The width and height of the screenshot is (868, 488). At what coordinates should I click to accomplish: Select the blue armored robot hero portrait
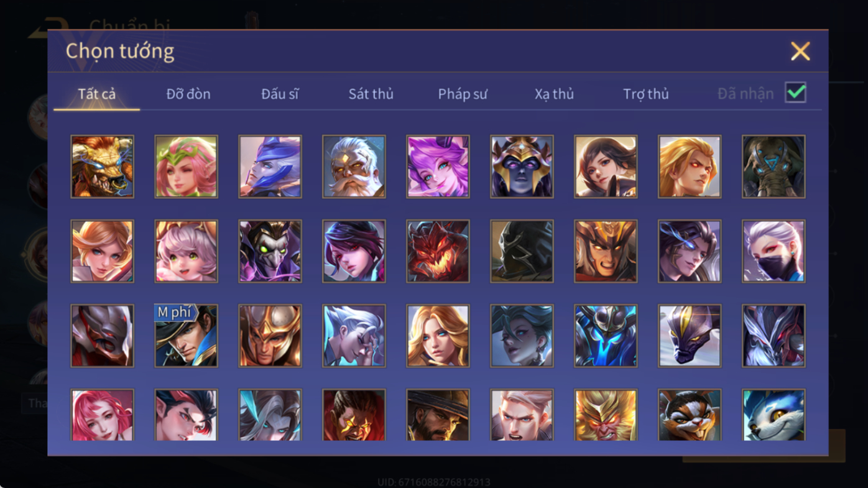[x=606, y=336]
